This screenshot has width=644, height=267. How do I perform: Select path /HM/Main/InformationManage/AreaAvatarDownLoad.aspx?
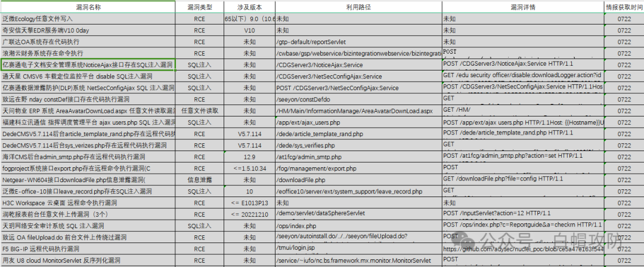(x=358, y=111)
